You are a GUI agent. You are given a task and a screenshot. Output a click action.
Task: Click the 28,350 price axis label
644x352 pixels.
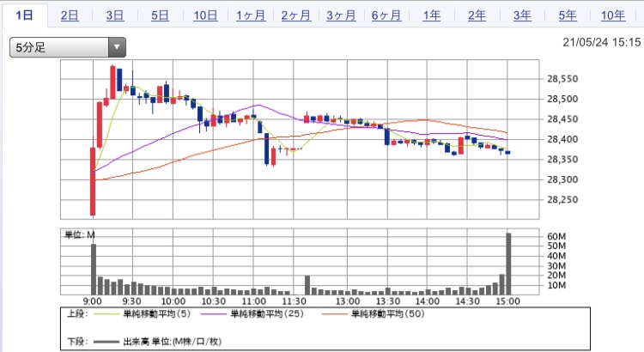[562, 160]
